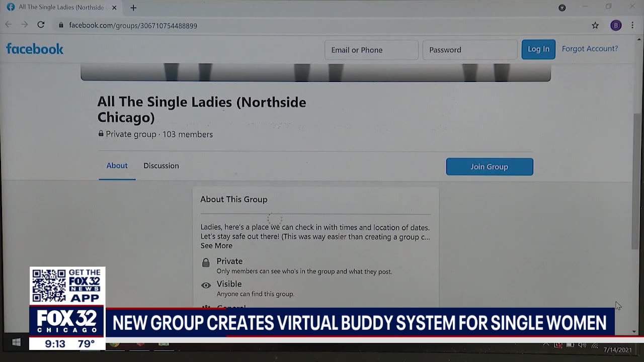The height and width of the screenshot is (362, 644).
Task: Click the site security lock in the address bar
Action: [x=60, y=25]
